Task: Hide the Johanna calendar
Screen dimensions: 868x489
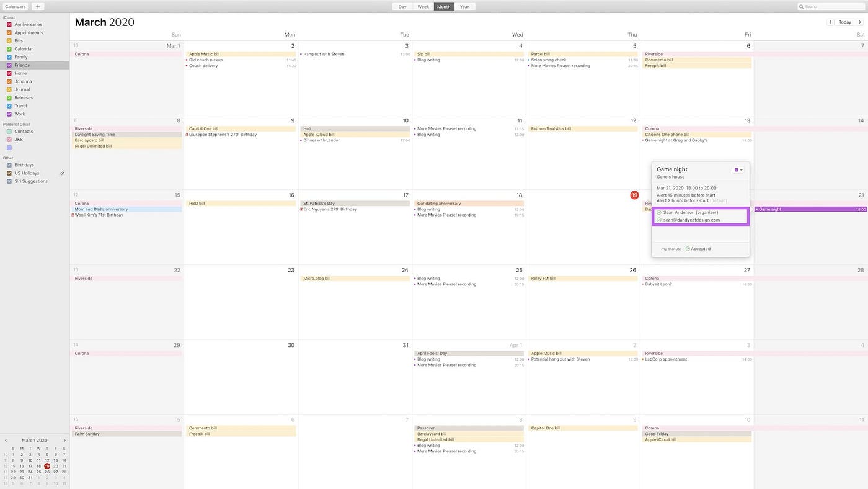Action: (x=9, y=81)
